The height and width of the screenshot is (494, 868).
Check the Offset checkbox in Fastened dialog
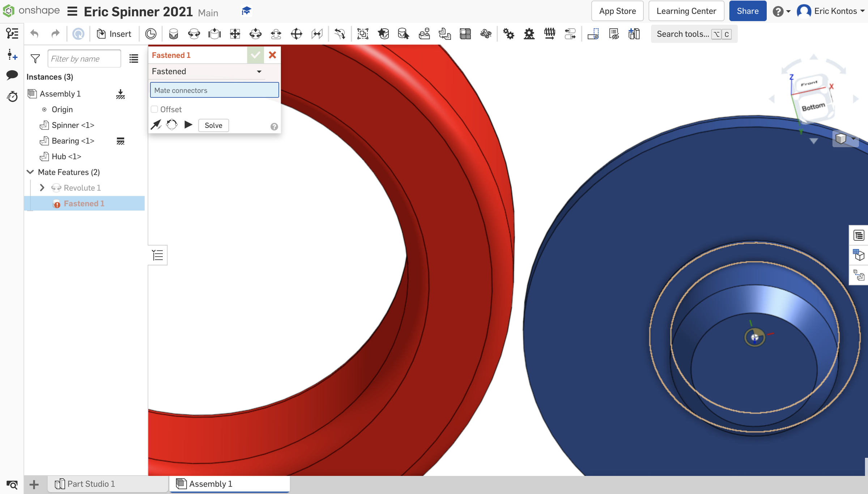tap(154, 109)
